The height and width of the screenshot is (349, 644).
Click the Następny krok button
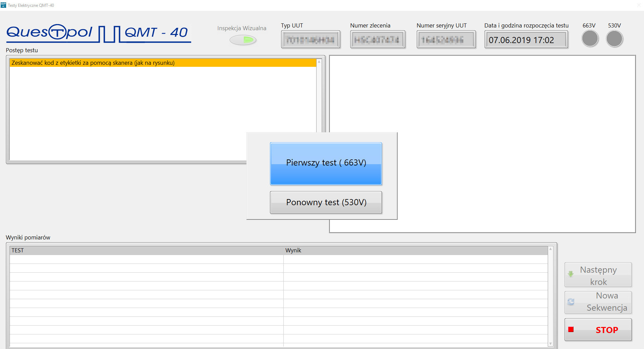598,275
